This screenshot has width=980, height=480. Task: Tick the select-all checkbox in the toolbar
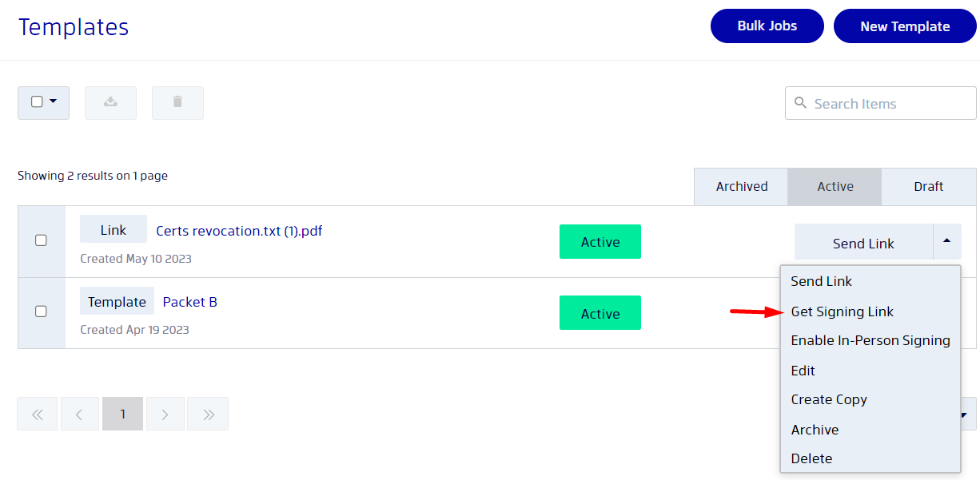(37, 101)
